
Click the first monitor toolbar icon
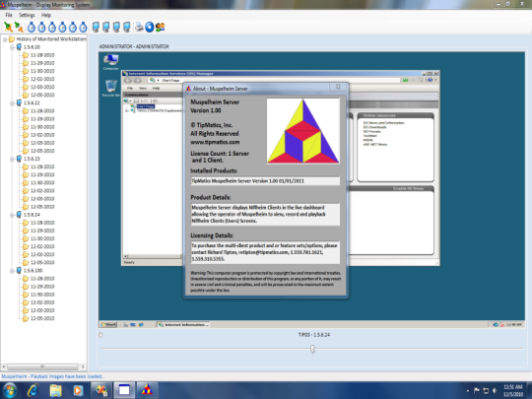click(x=96, y=27)
